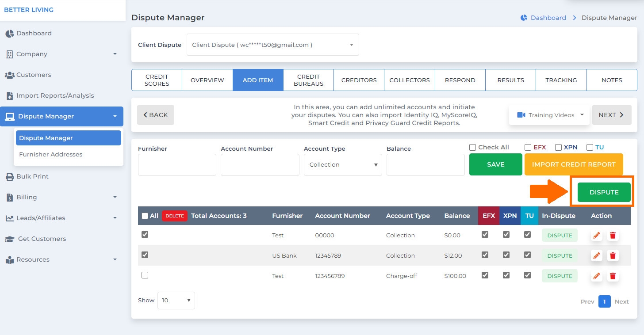Uncheck EFX for the US Bank row

coord(485,255)
